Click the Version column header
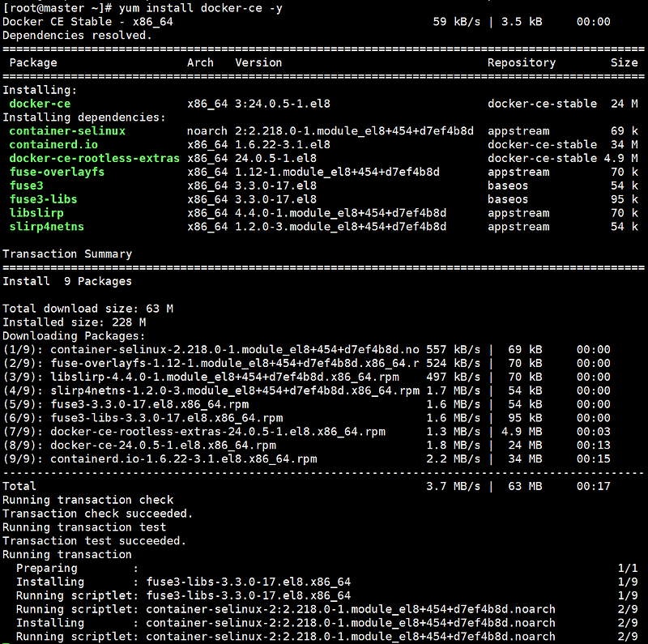Viewport: 648px width, 644px height. (x=258, y=62)
